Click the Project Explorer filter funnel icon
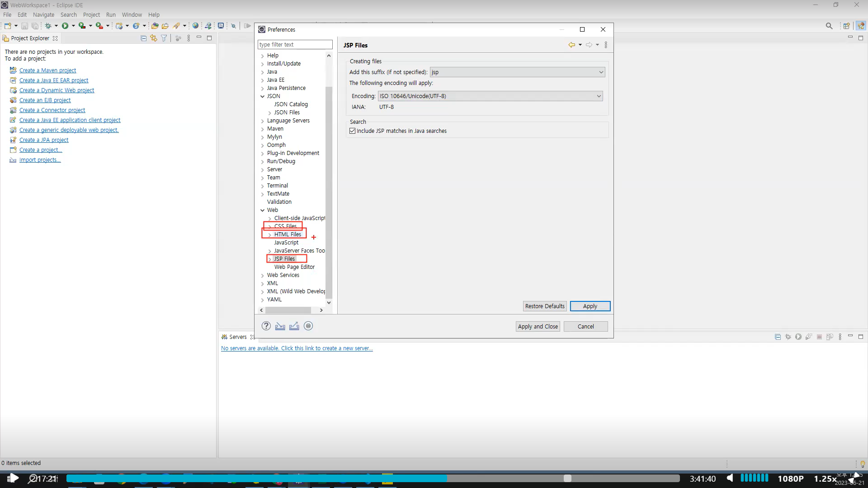868x488 pixels. 164,38
